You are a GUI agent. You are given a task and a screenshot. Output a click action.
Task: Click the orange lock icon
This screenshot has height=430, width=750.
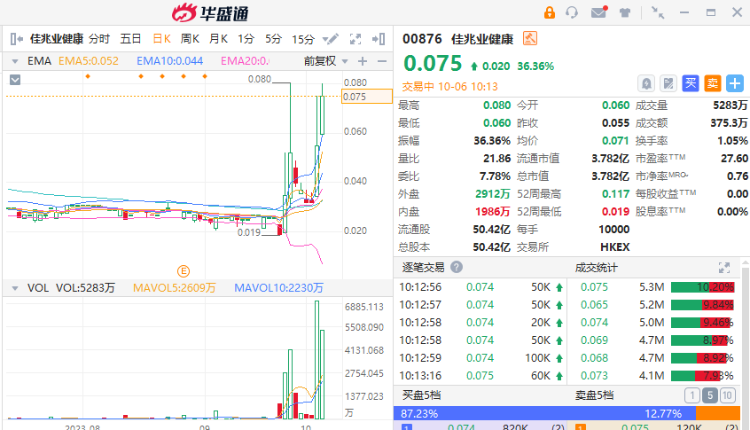[549, 12]
